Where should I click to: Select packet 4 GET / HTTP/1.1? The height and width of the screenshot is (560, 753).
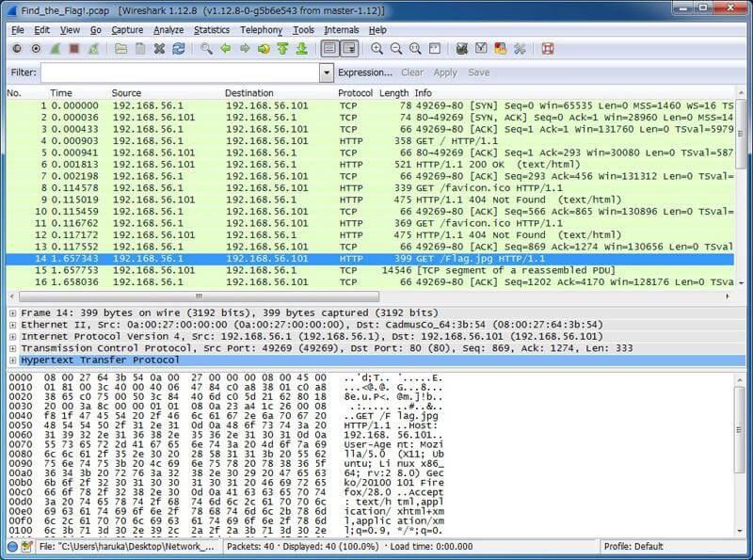370,141
